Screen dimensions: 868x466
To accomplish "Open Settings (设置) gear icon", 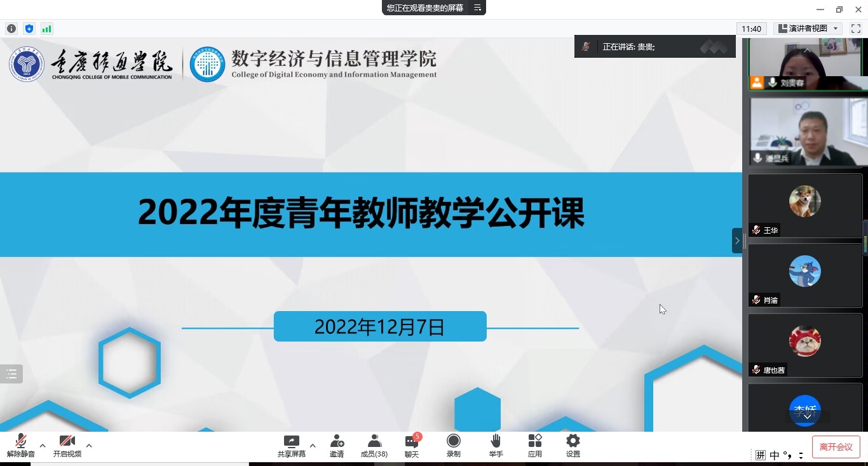I will [x=573, y=442].
